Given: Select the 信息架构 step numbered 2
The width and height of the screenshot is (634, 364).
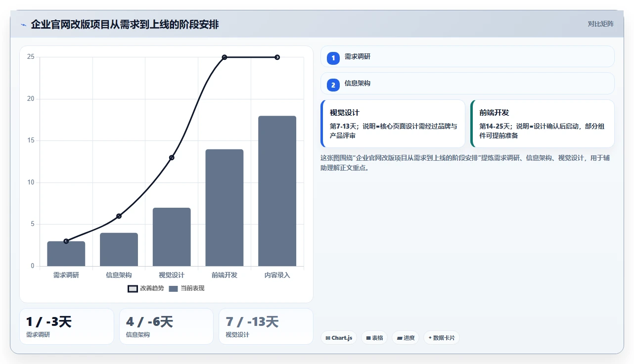Looking at the screenshot, I should tap(467, 84).
